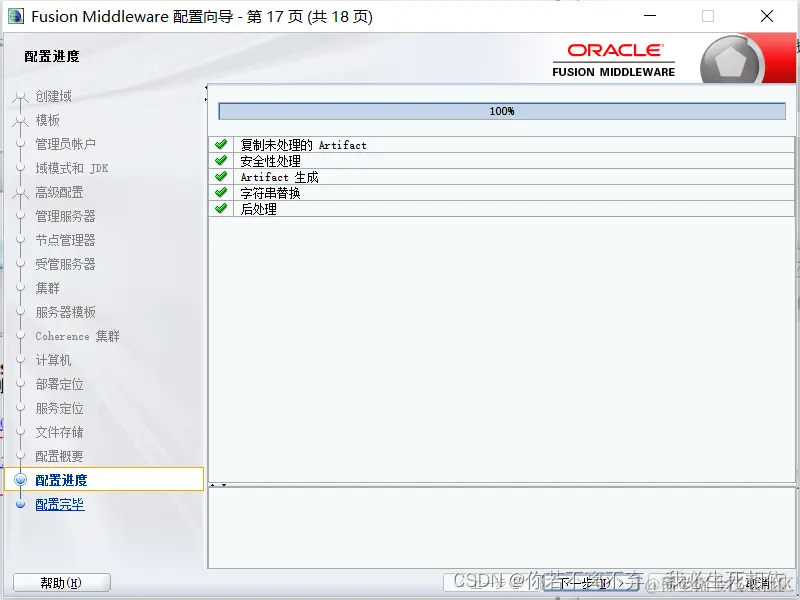Viewport: 800px width, 600px height.
Task: Click the blue active-step bullet beside 配置进度
Action: point(20,480)
